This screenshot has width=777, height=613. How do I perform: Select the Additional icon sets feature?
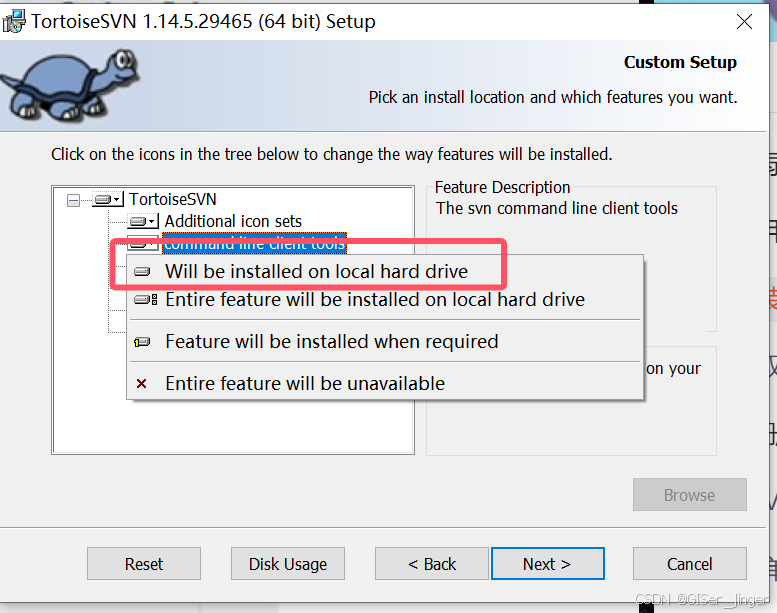[233, 221]
